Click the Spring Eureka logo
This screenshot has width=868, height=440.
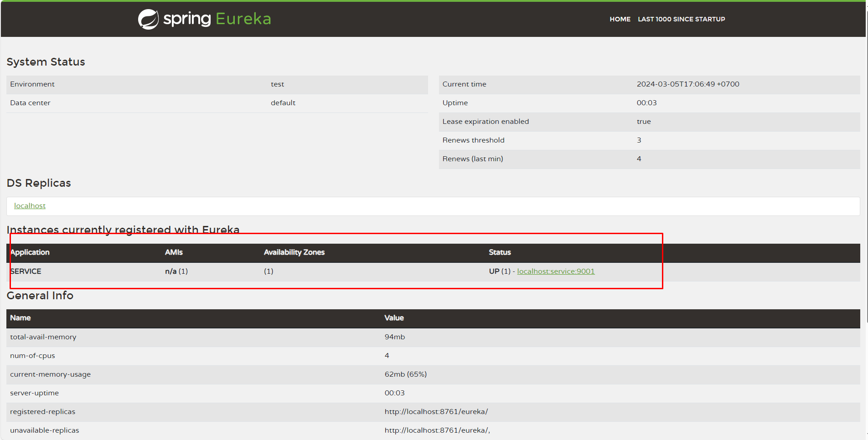[x=205, y=19]
